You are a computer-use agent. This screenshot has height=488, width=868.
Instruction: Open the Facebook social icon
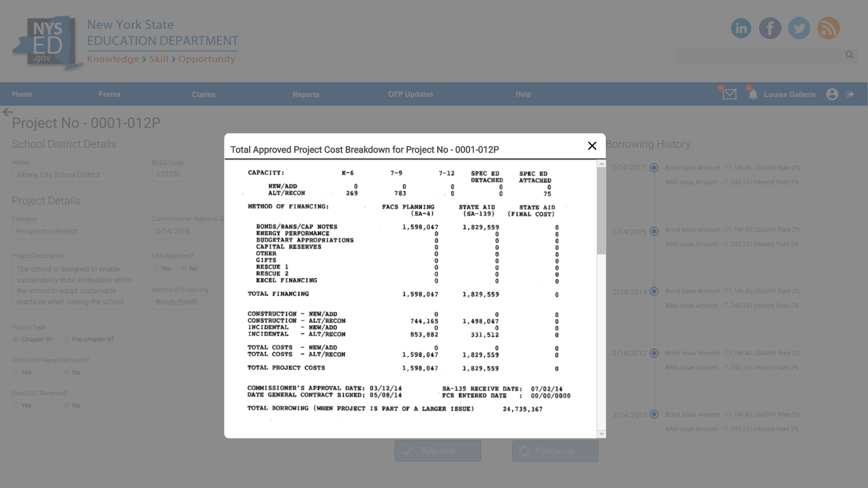click(770, 28)
